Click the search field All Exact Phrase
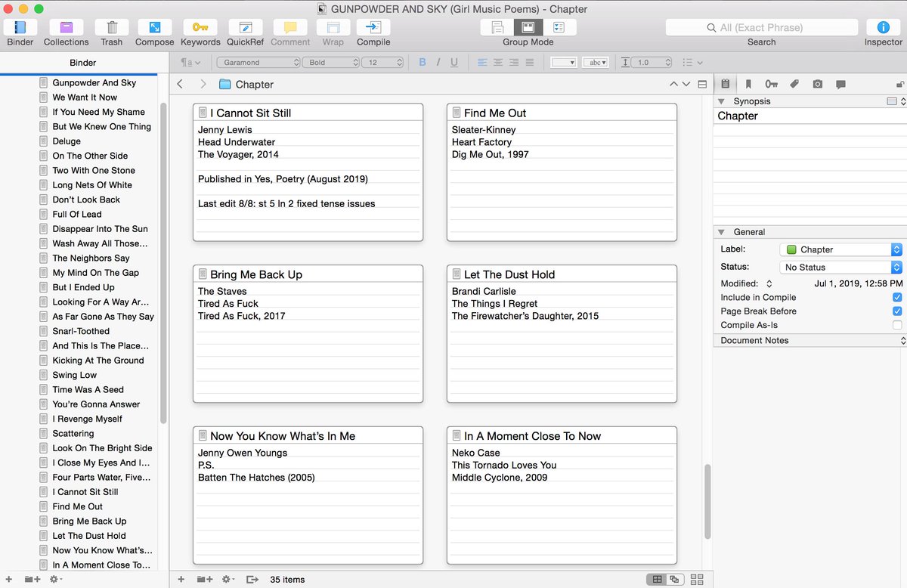This screenshot has height=588, width=907. click(x=761, y=27)
